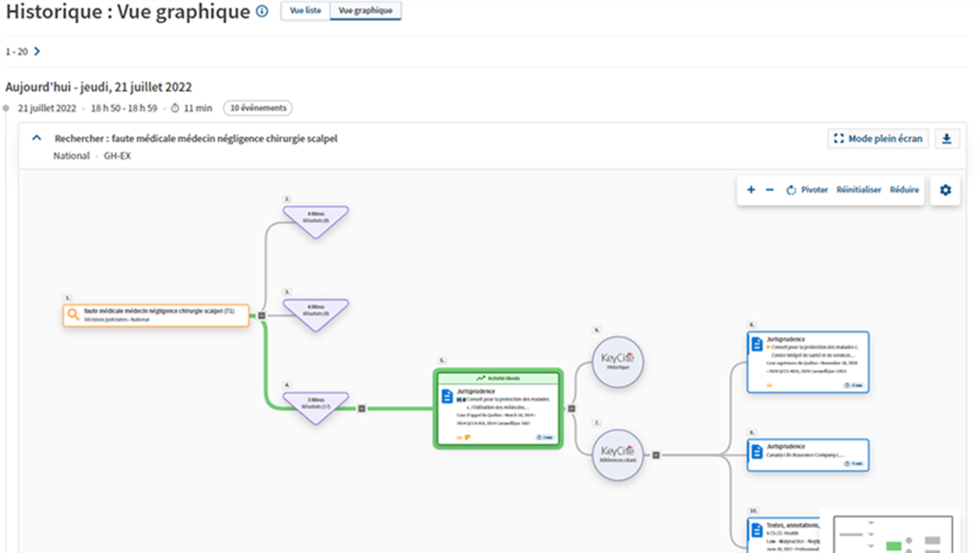
Task: Collapse the Rechercher session panel chevron
Action: tap(36, 139)
